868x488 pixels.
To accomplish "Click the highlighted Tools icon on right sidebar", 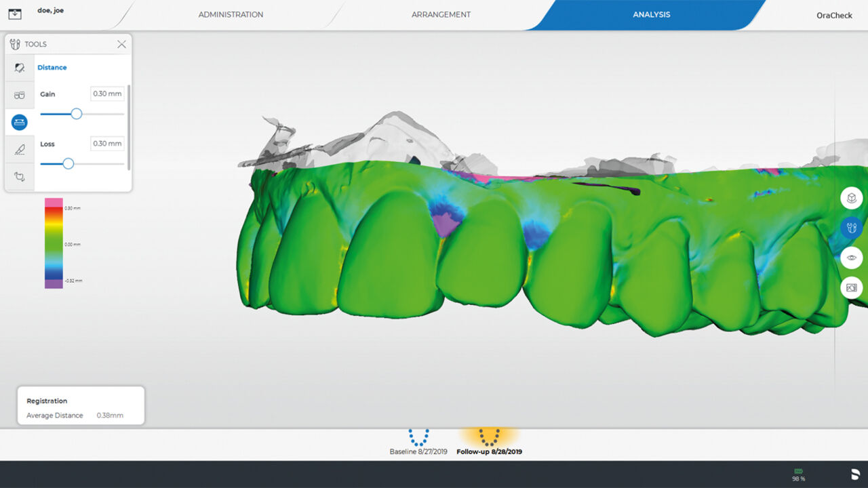I will point(851,228).
